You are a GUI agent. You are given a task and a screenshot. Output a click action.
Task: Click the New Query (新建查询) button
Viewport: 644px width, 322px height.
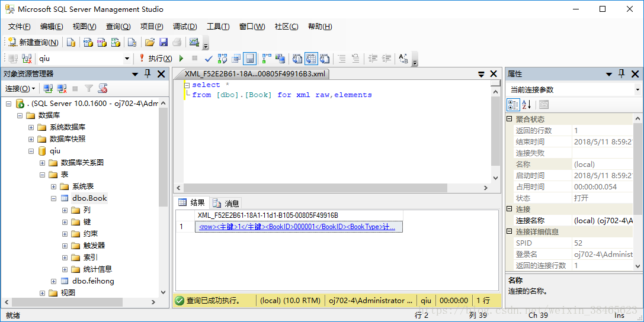34,42
